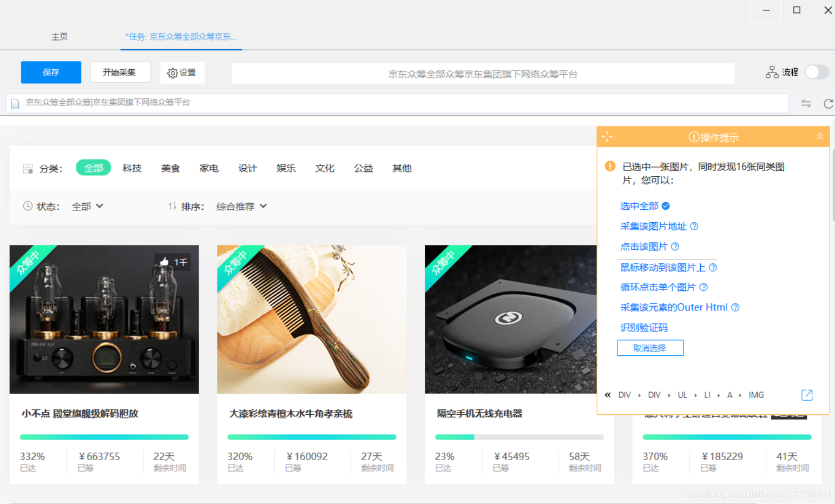The height and width of the screenshot is (504, 835).
Task: Click the vertical scrollbar on the right edge
Action: pos(832,184)
